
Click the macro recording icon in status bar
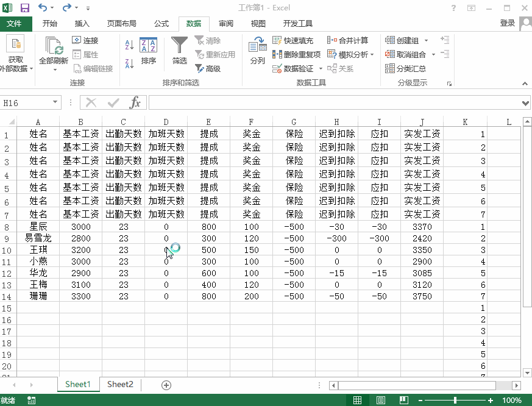click(x=31, y=400)
